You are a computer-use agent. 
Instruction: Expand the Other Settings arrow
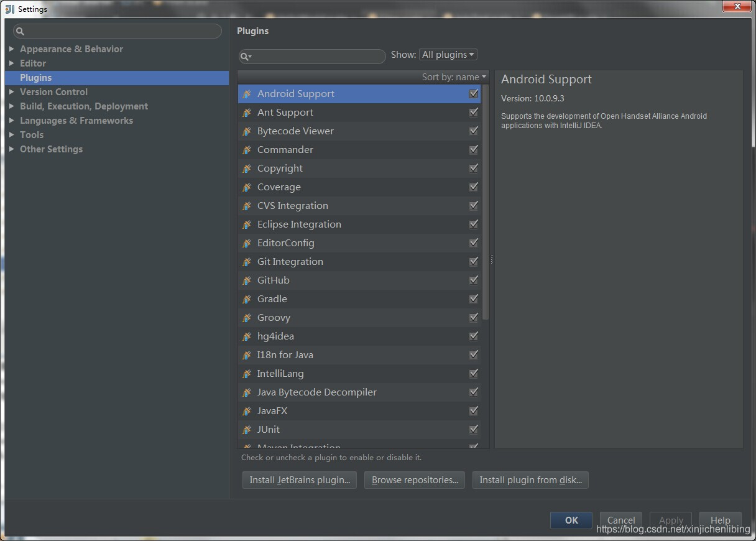tap(12, 149)
